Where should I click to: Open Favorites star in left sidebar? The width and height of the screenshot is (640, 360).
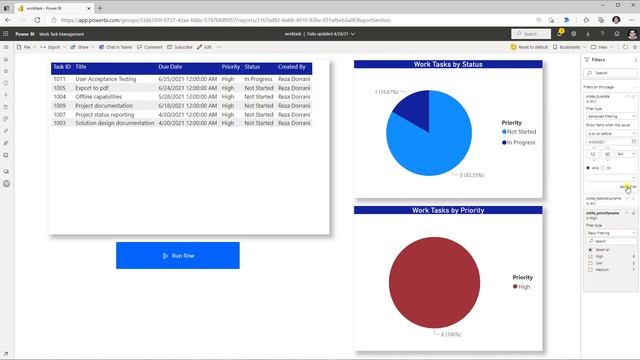[6, 71]
